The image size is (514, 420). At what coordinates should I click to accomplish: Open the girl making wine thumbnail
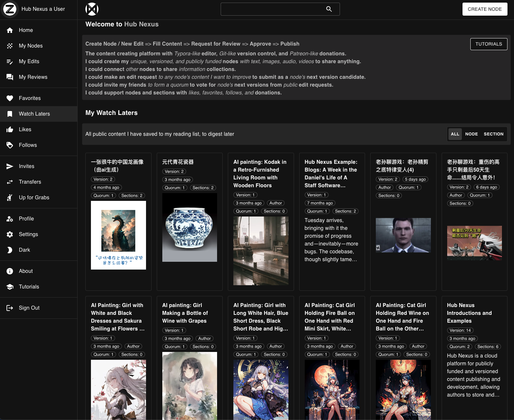[190, 386]
